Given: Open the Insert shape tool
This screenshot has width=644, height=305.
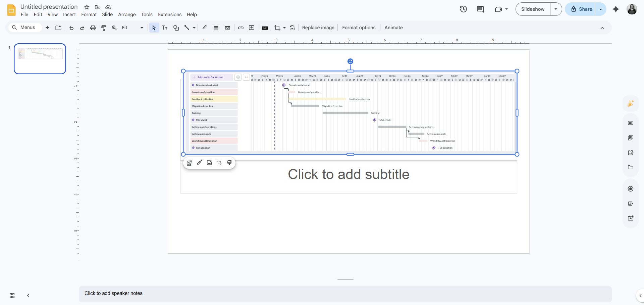Looking at the screenshot, I should (176, 28).
